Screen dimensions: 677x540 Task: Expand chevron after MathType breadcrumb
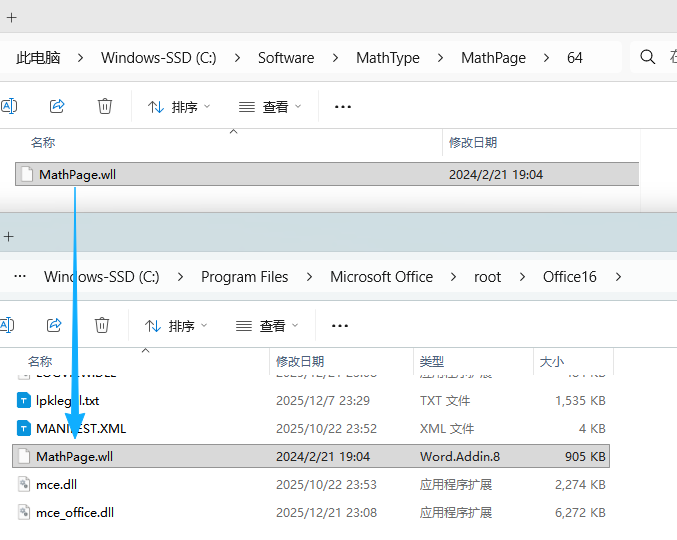[440, 57]
